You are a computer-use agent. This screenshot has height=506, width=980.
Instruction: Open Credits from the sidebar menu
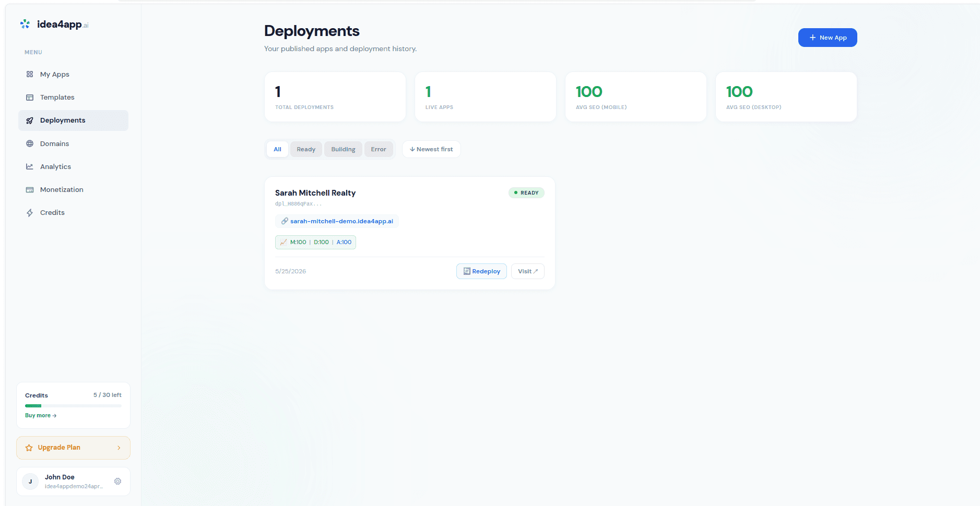(x=73, y=213)
